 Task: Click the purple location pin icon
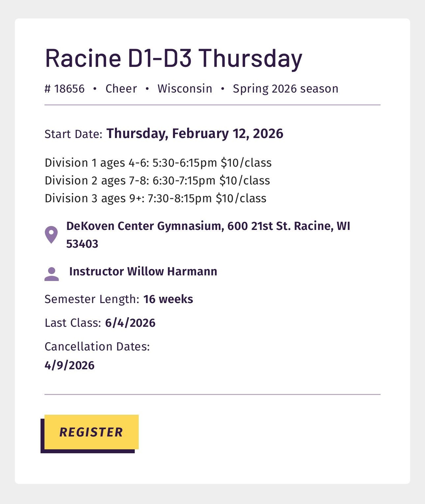coord(51,235)
